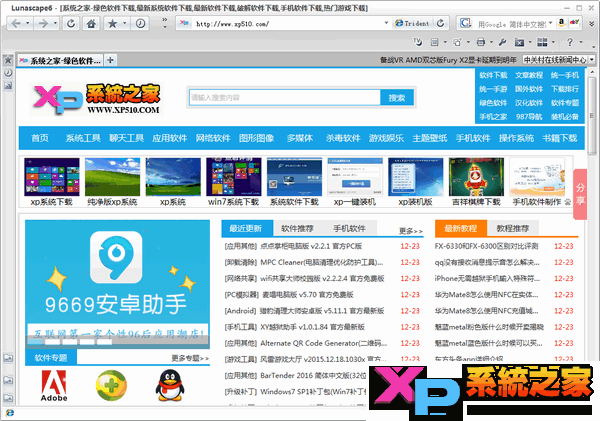Click the QQ penguin software topic icon
600x421 pixels.
coord(170,385)
